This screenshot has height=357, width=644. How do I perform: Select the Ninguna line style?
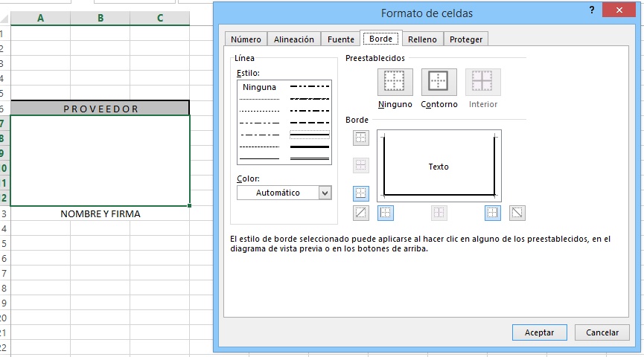coord(259,87)
